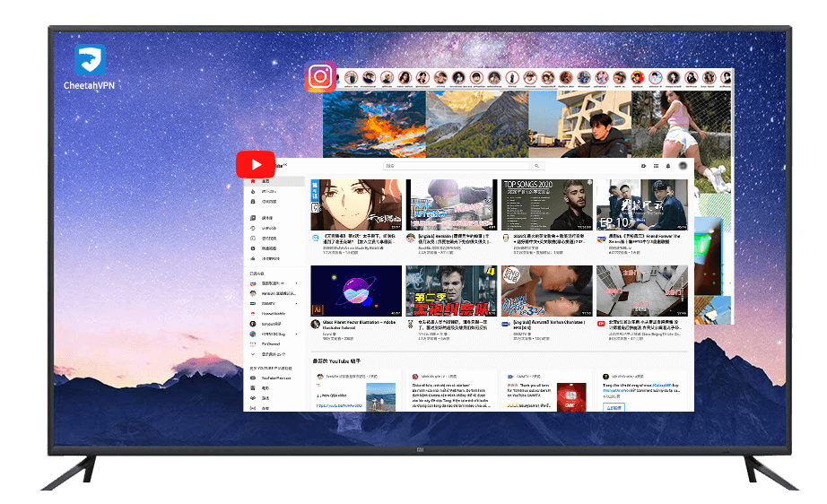827x504 pixels.
Task: Play the Glass Planet Illustrator tutorial thumbnail
Action: click(x=356, y=291)
